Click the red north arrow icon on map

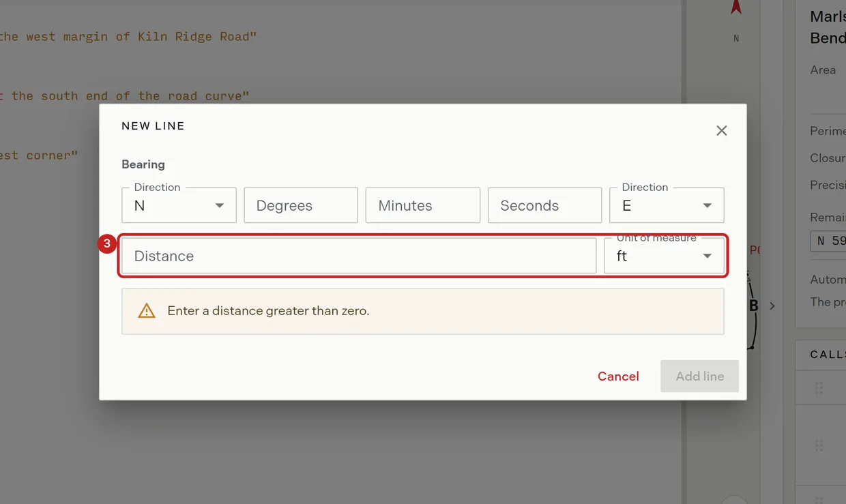click(736, 7)
